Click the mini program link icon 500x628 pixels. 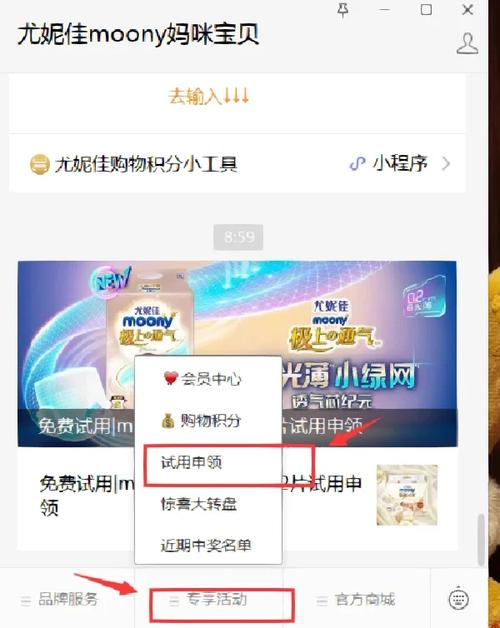357,164
